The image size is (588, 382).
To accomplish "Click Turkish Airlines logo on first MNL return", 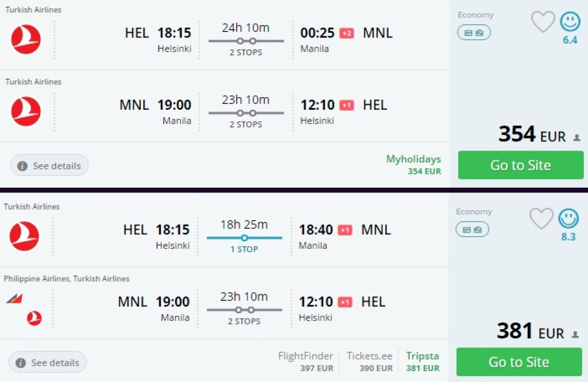I will [x=26, y=111].
